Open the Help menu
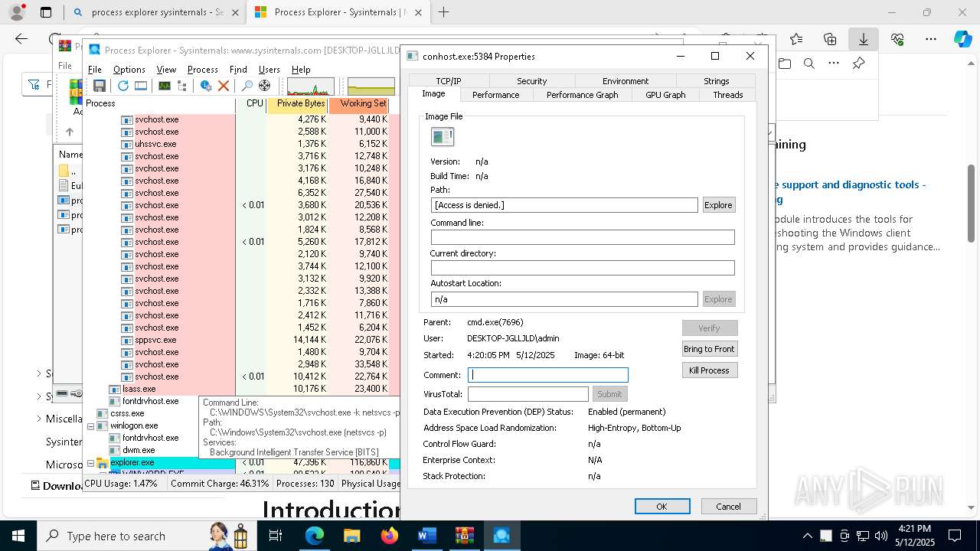Viewport: 980px width, 551px height. (x=301, y=69)
